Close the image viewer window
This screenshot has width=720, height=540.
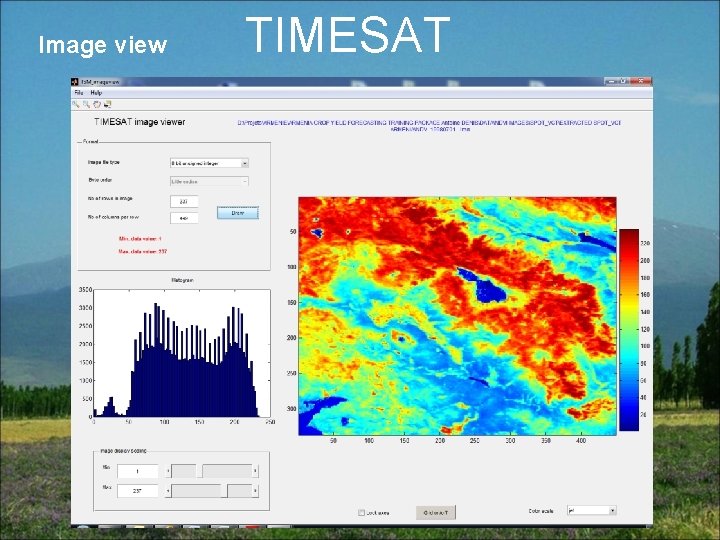[x=640, y=81]
